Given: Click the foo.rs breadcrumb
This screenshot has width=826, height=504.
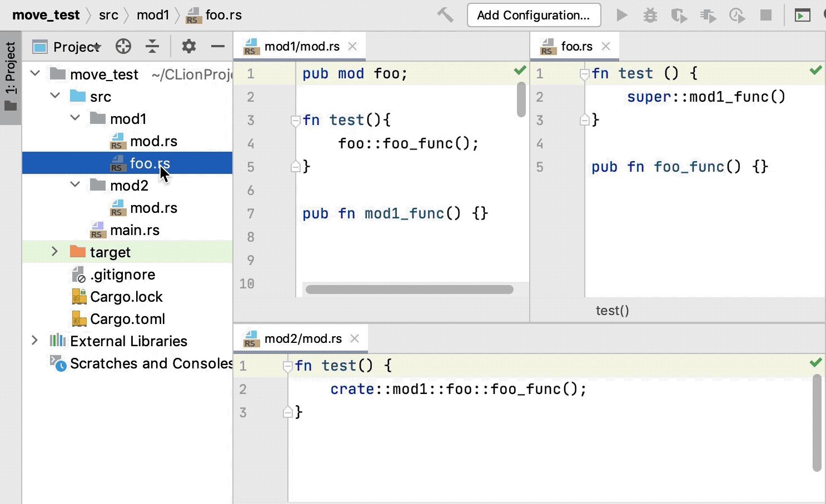Looking at the screenshot, I should click(x=215, y=15).
